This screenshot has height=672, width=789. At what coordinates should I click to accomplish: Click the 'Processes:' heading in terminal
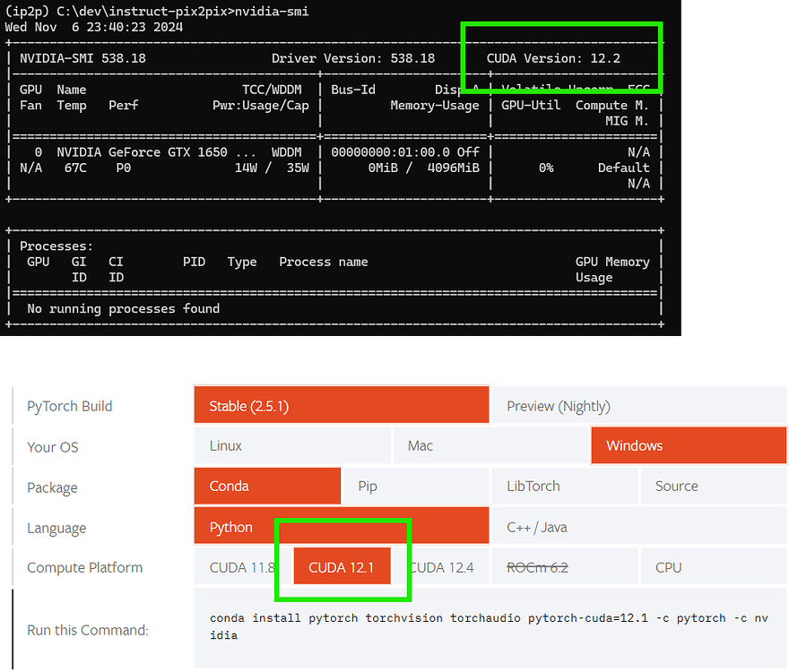tap(56, 246)
